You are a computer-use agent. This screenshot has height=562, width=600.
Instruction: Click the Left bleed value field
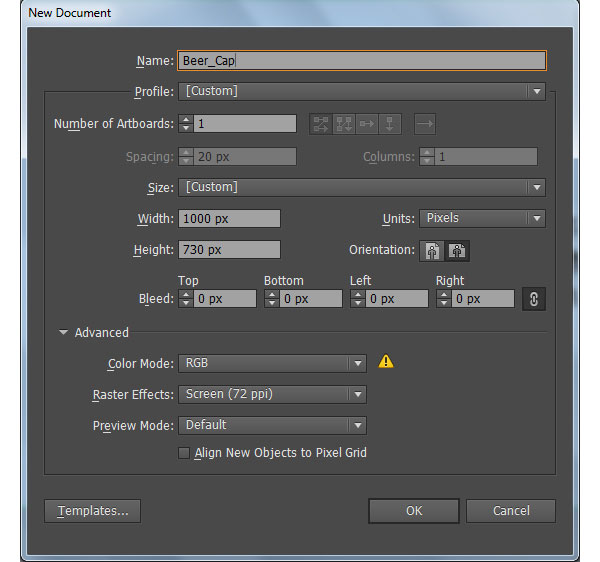click(x=397, y=299)
